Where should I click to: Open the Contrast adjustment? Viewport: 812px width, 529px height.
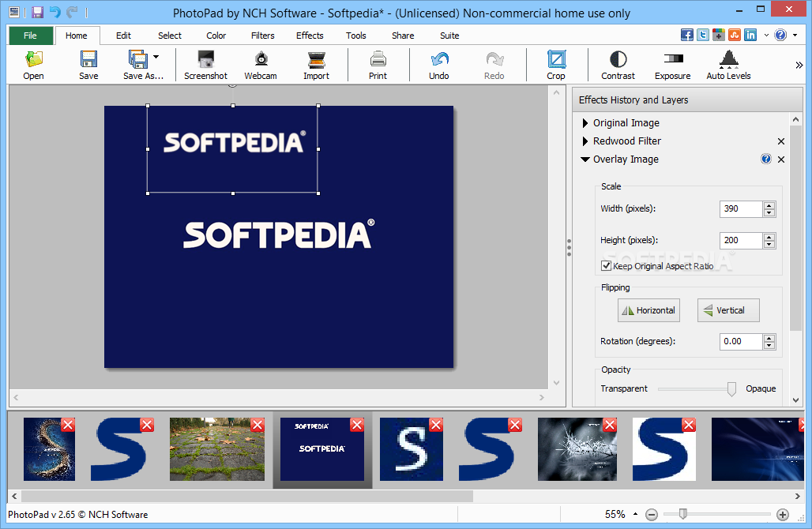point(618,65)
